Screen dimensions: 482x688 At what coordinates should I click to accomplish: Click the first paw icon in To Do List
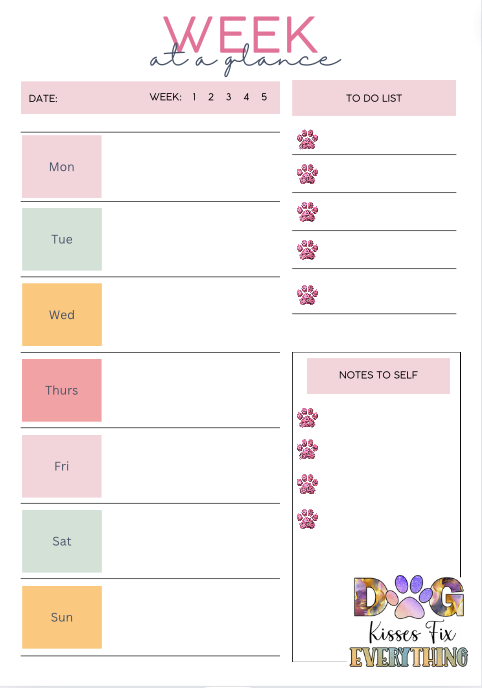tap(307, 140)
